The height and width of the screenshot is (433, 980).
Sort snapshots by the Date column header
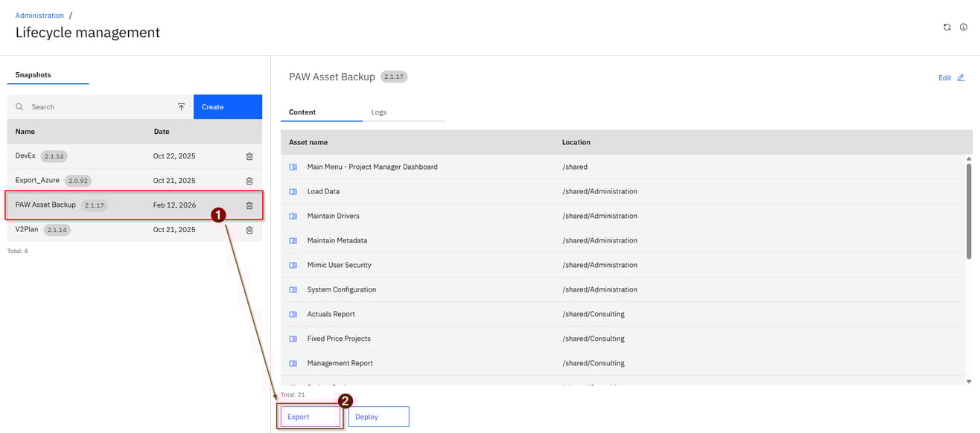tap(162, 132)
